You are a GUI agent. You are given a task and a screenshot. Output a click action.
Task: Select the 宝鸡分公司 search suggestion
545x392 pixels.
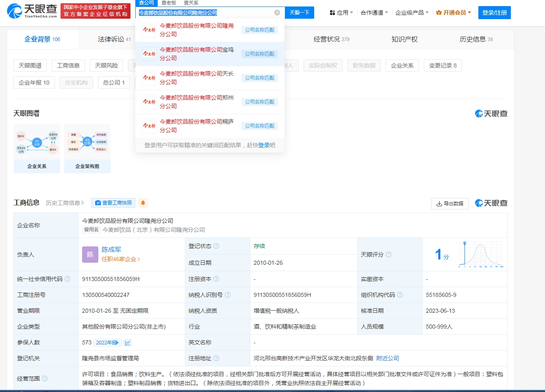point(210,54)
